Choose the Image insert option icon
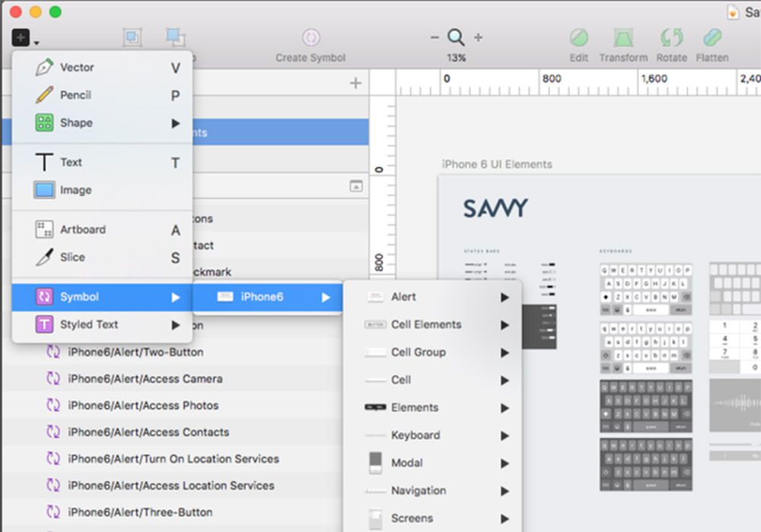This screenshot has height=532, width=761. pos(46,190)
